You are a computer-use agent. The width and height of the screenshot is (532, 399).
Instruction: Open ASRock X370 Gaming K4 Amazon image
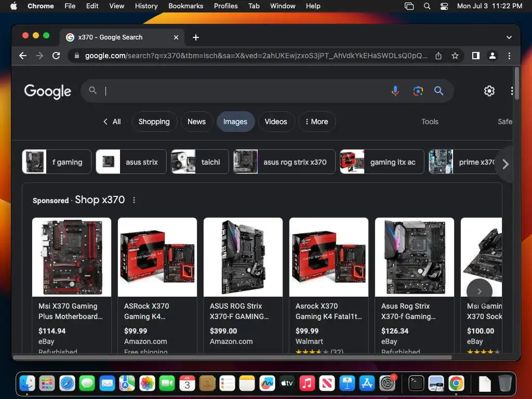157,257
